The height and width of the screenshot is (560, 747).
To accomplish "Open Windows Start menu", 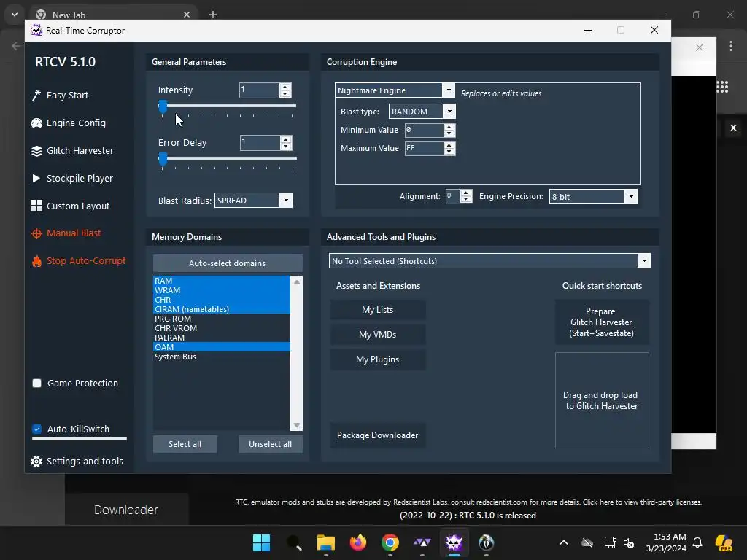I will [x=262, y=542].
